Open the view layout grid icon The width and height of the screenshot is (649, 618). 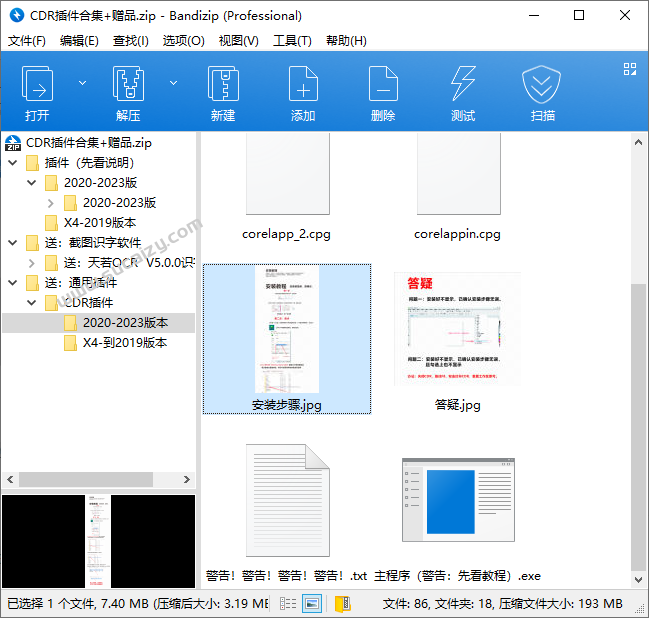click(630, 69)
